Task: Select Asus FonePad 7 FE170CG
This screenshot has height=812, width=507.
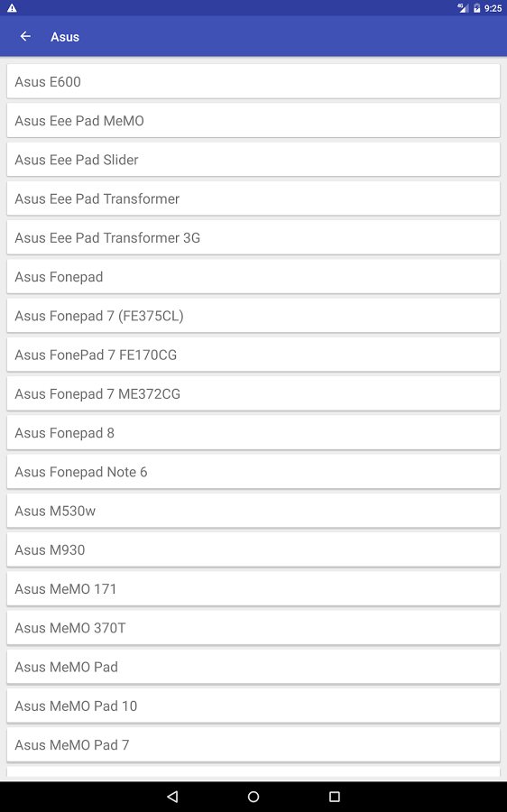Action: click(x=253, y=355)
